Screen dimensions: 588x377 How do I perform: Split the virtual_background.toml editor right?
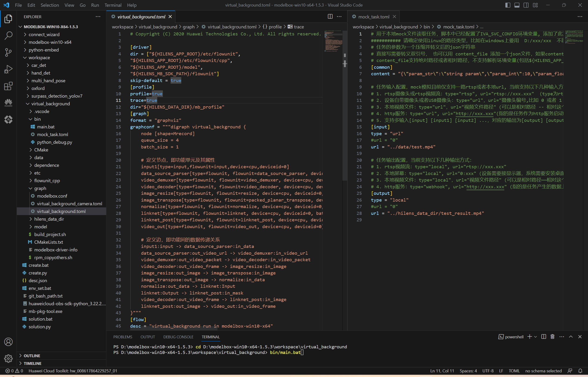point(330,17)
